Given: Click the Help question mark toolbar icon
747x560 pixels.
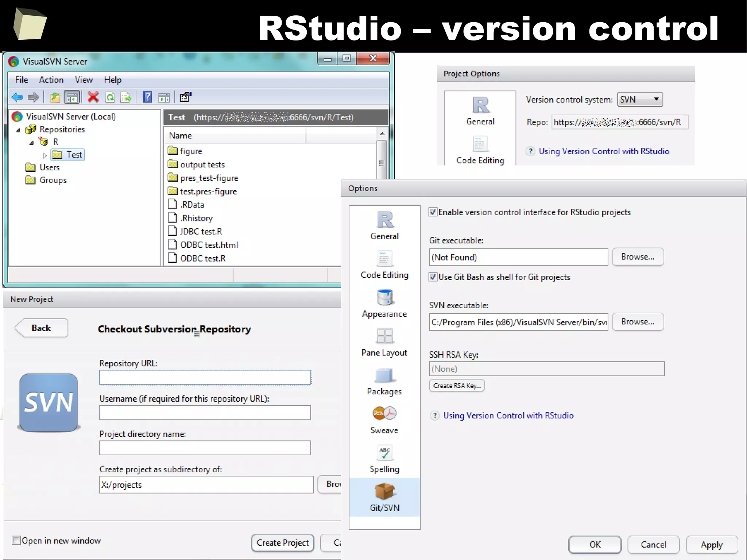Looking at the screenshot, I should coord(147,97).
